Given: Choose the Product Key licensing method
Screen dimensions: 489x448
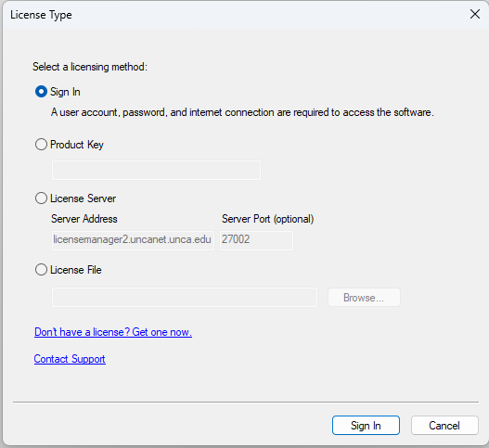Looking at the screenshot, I should 41,145.
